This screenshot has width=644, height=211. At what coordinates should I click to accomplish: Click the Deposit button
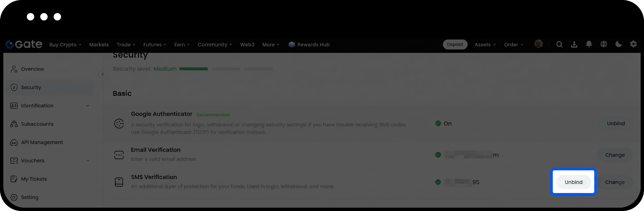455,45
